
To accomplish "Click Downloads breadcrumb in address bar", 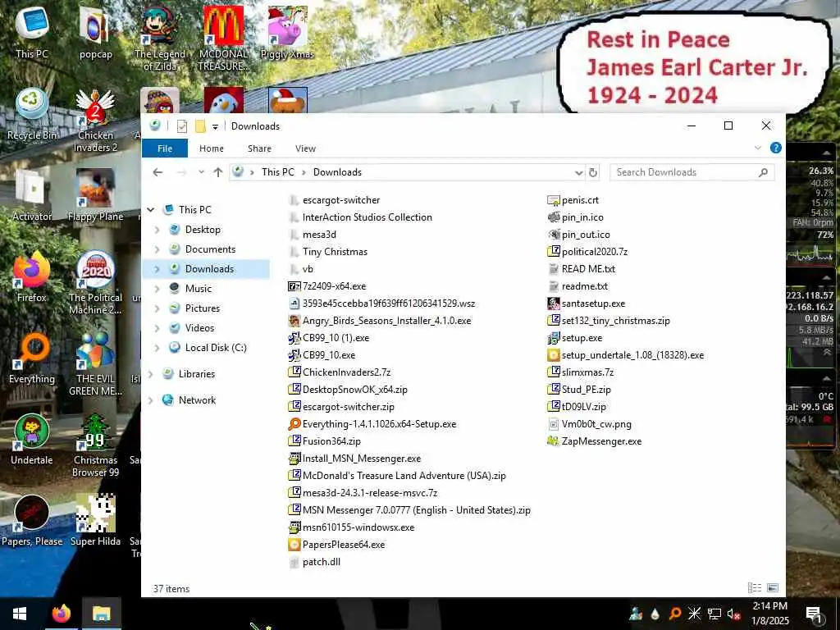I will point(337,172).
